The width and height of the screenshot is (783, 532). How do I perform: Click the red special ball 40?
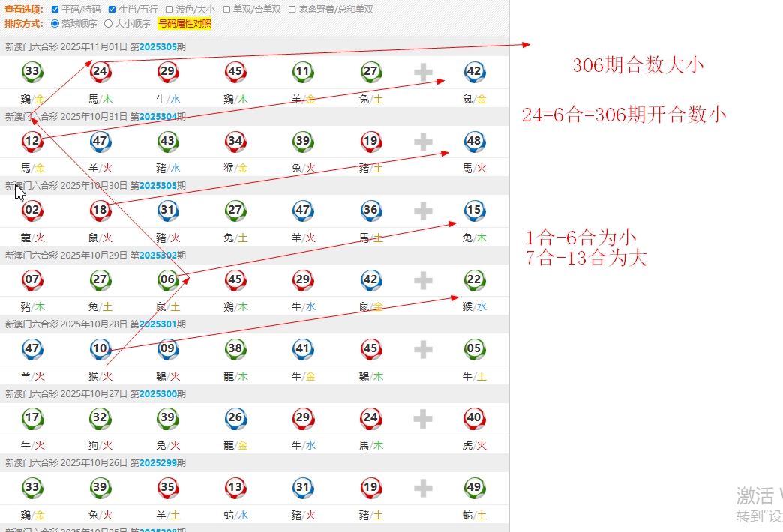[474, 419]
